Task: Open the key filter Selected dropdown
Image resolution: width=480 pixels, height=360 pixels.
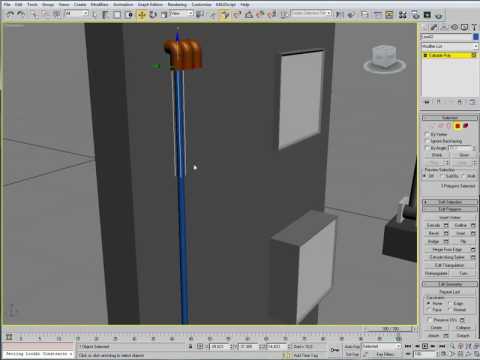Action: (381, 346)
